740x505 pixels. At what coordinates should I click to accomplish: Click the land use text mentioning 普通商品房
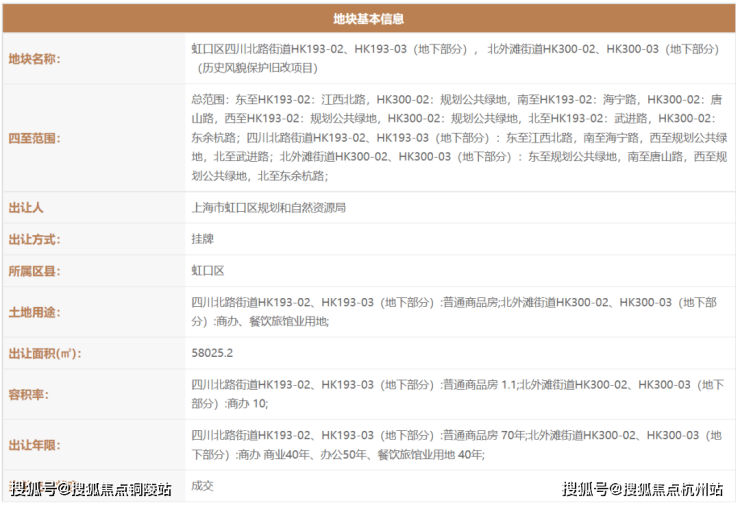tap(453, 311)
